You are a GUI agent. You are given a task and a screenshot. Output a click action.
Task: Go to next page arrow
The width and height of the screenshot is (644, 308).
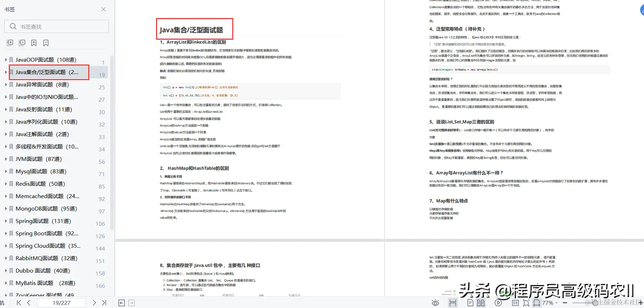[94, 303]
